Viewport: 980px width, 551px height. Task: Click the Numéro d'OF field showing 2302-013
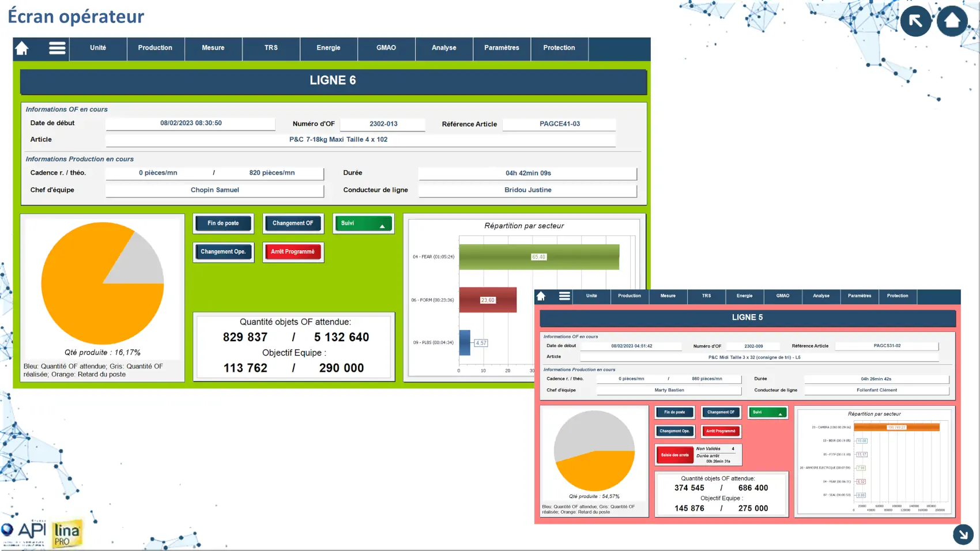[383, 124]
